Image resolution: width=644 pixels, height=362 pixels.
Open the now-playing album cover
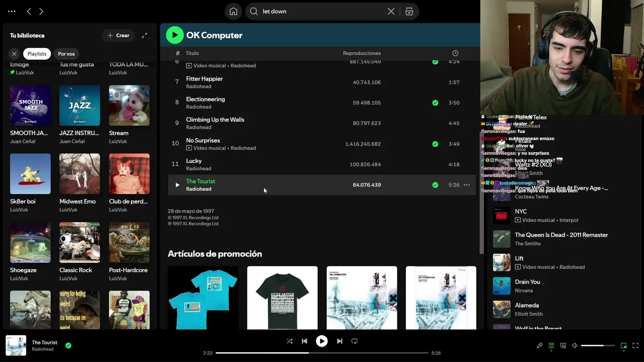pos(16,345)
